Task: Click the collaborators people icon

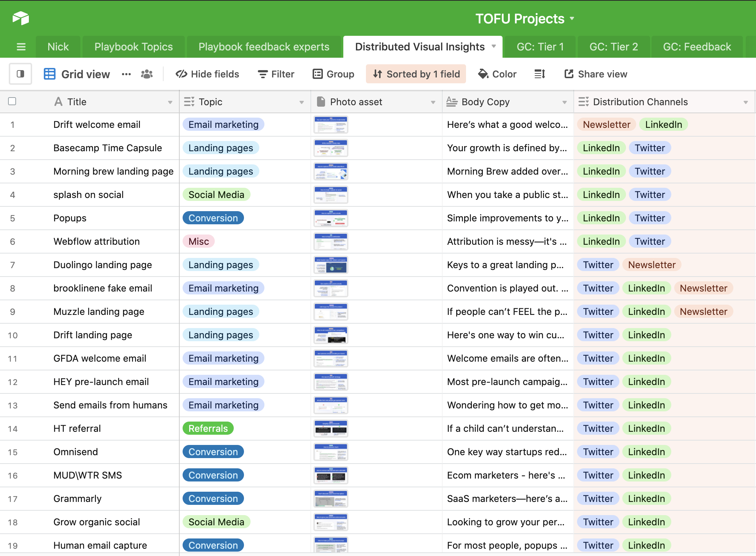Action: pyautogui.click(x=147, y=74)
